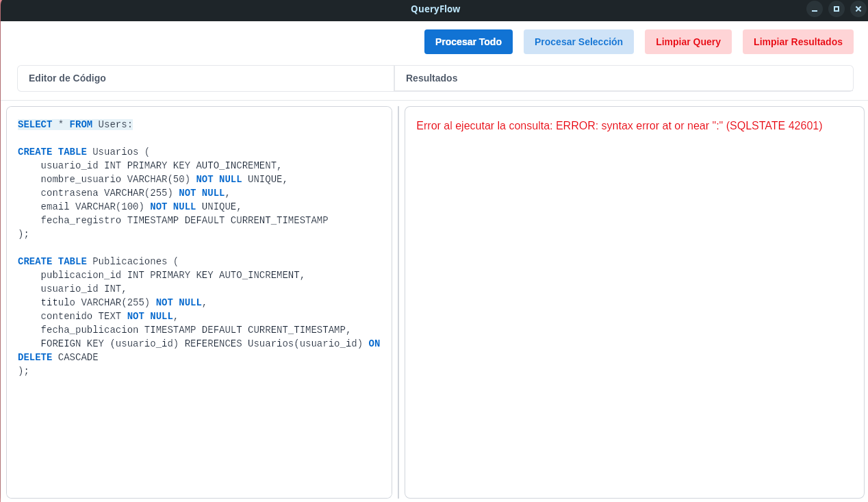Close the QueryFlow window
The height and width of the screenshot is (502, 868).
(858, 9)
